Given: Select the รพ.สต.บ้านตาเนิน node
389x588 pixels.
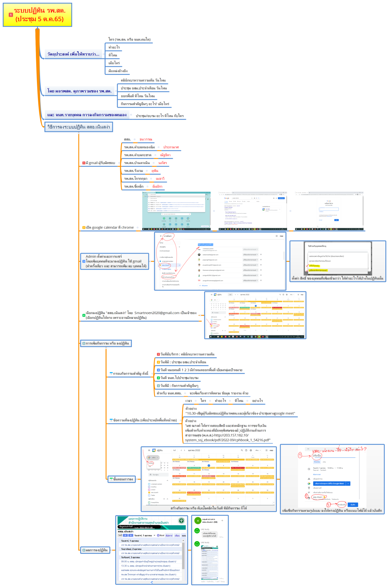Looking at the screenshot, I should [x=137, y=163].
